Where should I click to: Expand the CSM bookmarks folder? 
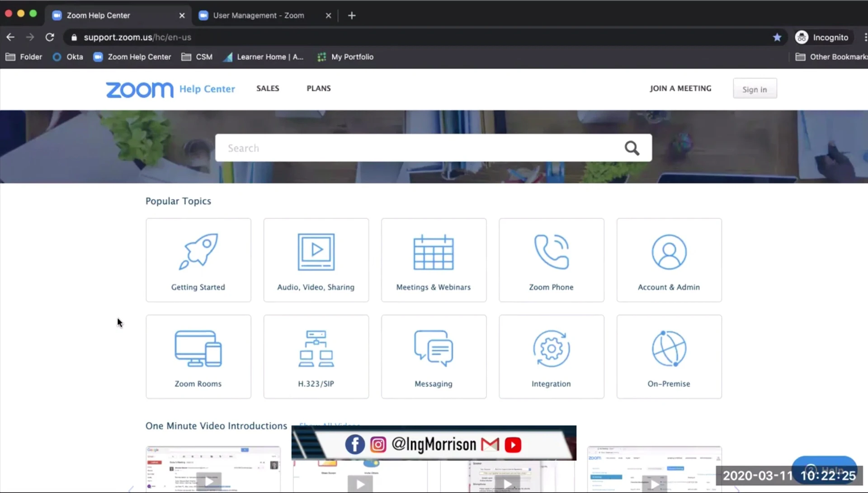(197, 57)
